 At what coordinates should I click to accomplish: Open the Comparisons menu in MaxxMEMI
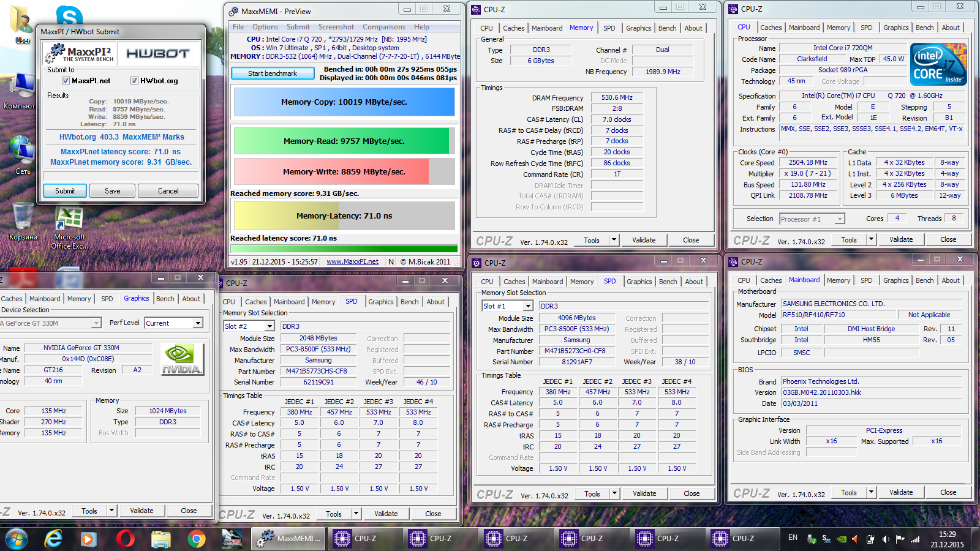click(384, 27)
